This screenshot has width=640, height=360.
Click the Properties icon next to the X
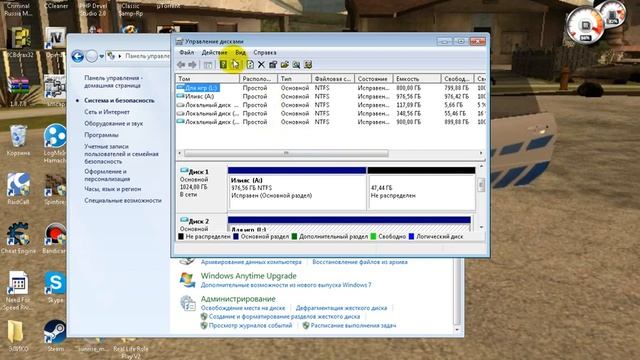pos(273,64)
